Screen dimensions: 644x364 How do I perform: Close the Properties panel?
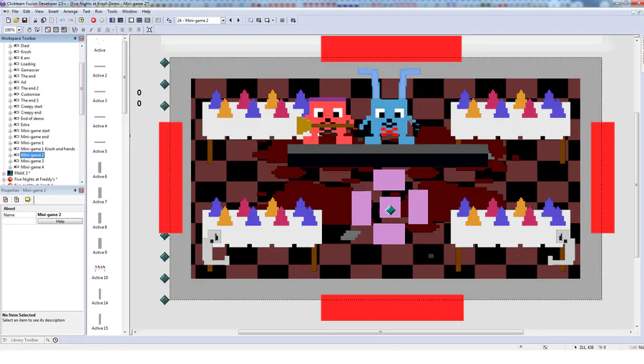point(82,190)
